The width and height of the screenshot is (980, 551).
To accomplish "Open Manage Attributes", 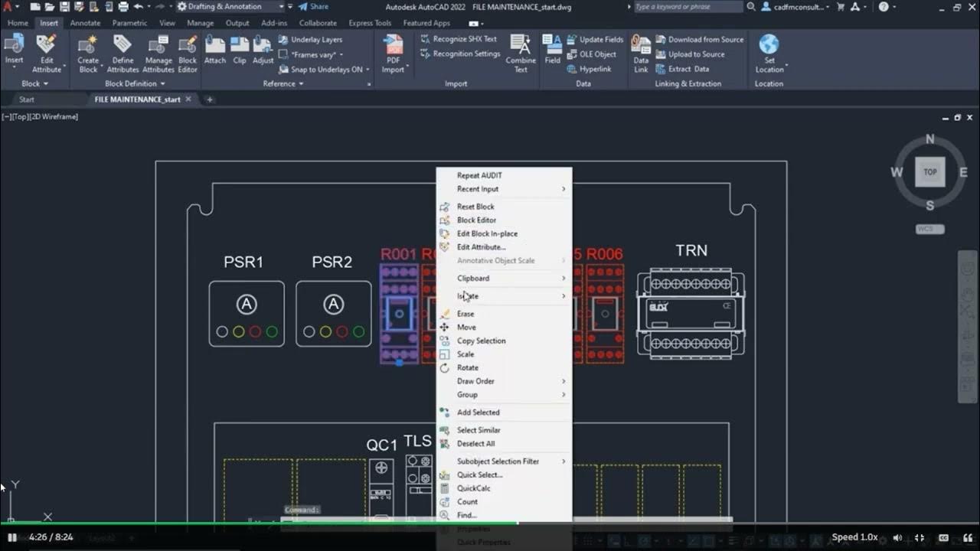I will 158,54.
